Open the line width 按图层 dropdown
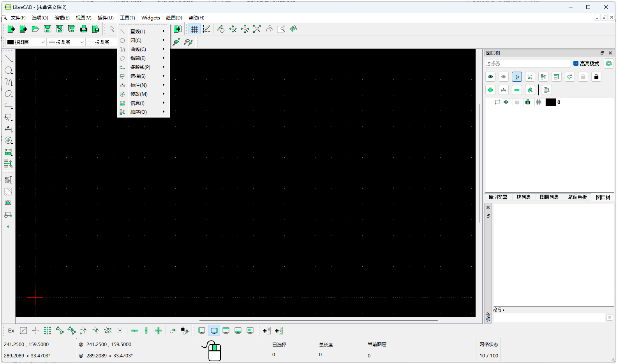 [66, 42]
